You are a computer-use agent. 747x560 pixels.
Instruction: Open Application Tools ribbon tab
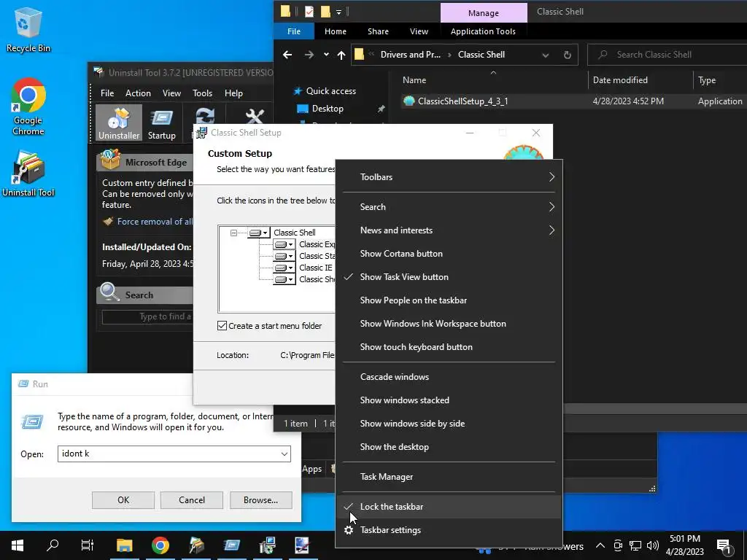coord(483,31)
